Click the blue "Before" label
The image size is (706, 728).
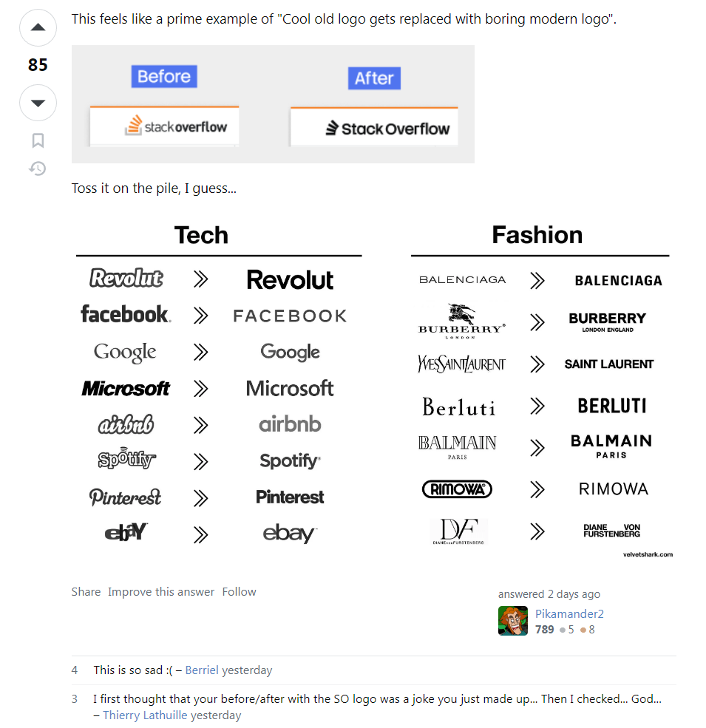point(164,77)
